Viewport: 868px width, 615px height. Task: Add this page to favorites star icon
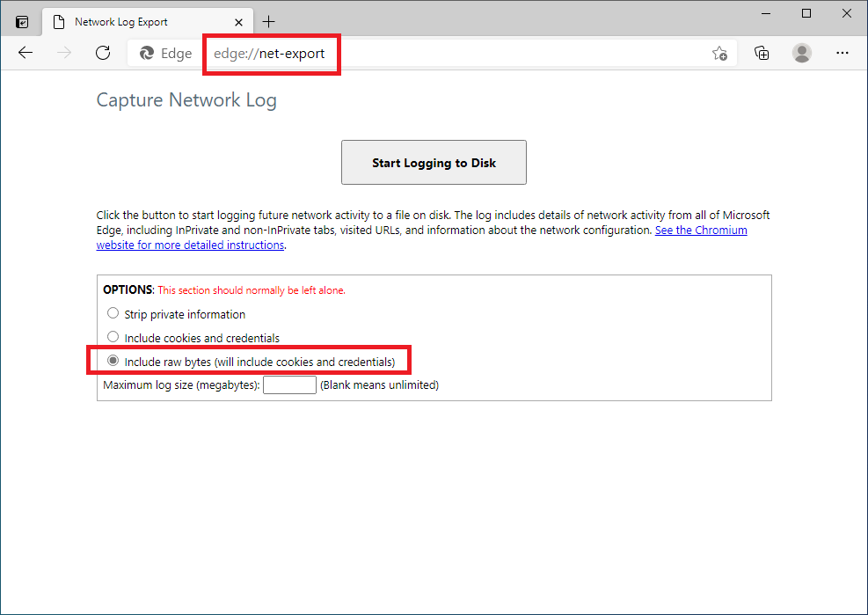pyautogui.click(x=719, y=54)
